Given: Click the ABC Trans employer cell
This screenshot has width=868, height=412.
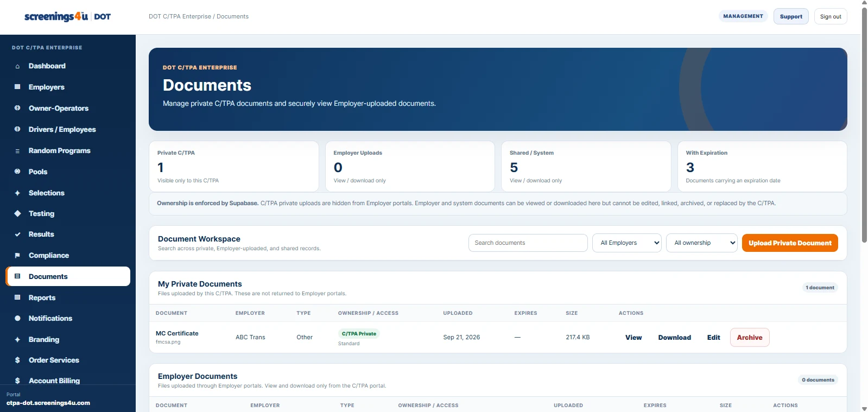Looking at the screenshot, I should pyautogui.click(x=250, y=337).
